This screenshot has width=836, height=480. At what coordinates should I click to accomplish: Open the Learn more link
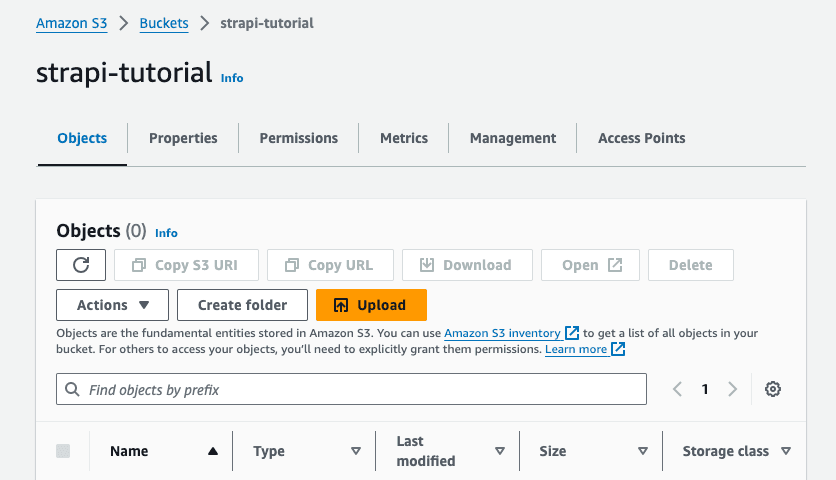click(576, 349)
